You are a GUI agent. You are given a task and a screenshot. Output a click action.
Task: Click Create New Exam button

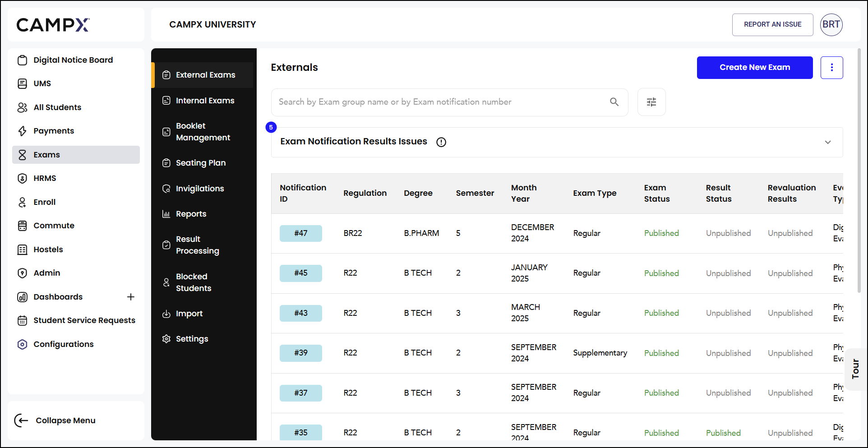click(x=755, y=68)
